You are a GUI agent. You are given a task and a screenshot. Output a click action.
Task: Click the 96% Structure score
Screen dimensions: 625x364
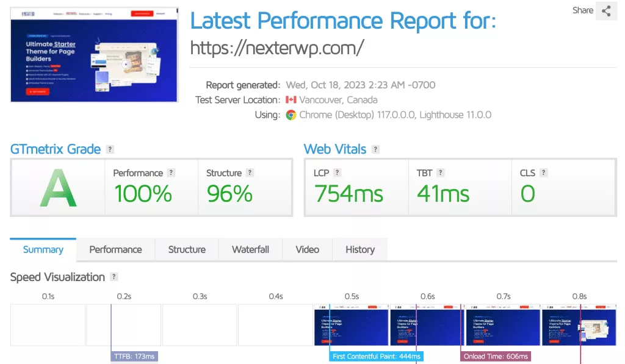229,194
